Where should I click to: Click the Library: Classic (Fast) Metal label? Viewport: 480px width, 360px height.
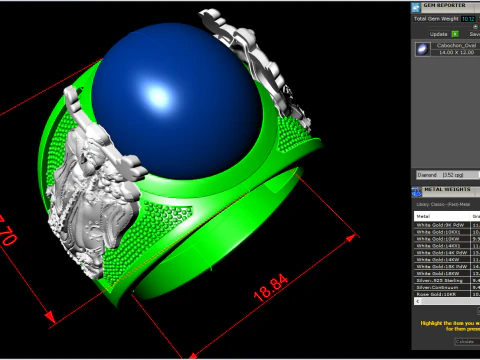pos(443,204)
